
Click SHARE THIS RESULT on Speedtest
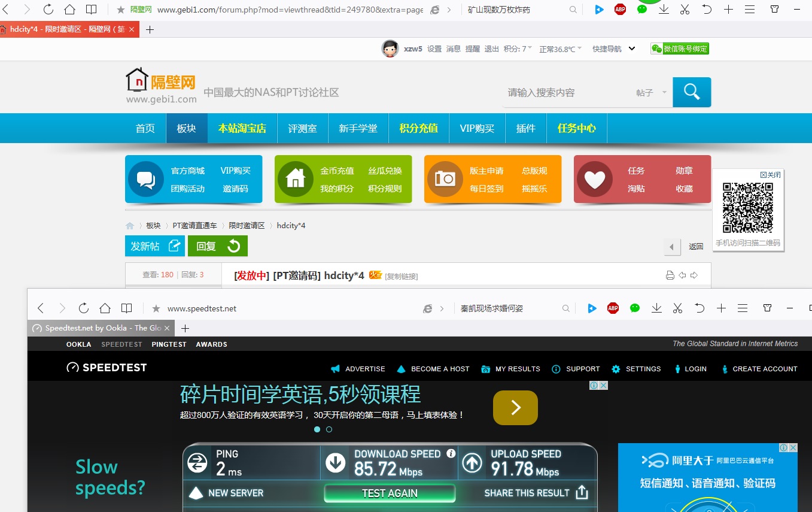tap(536, 493)
